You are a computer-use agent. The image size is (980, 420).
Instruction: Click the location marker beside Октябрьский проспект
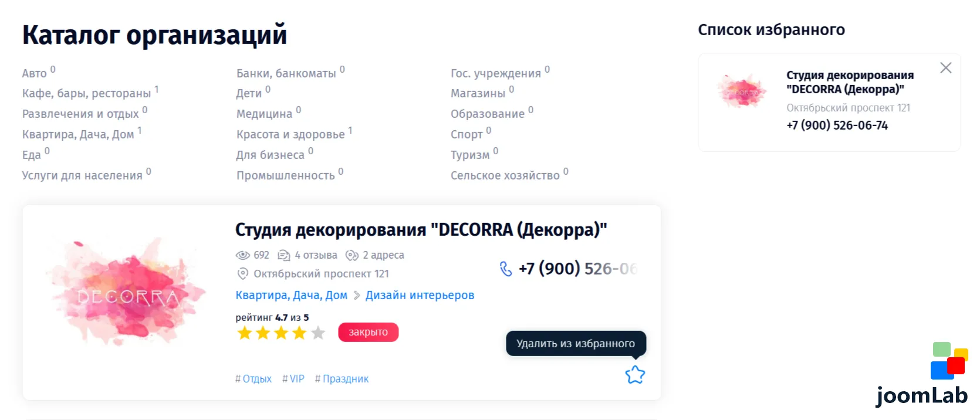pos(242,274)
